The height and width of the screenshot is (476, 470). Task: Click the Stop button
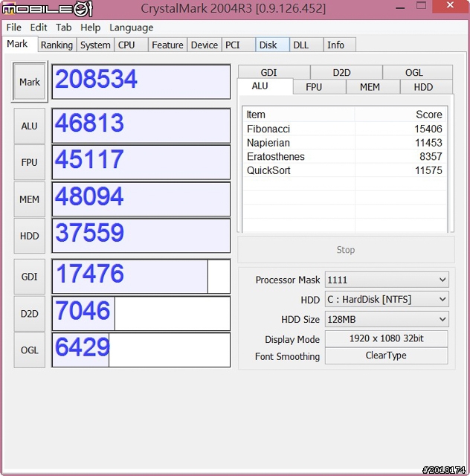(346, 250)
